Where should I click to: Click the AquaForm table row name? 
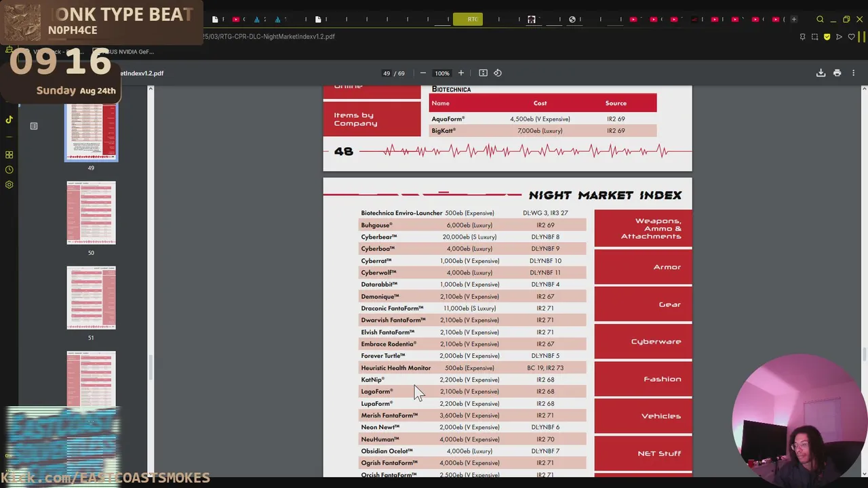click(x=448, y=119)
